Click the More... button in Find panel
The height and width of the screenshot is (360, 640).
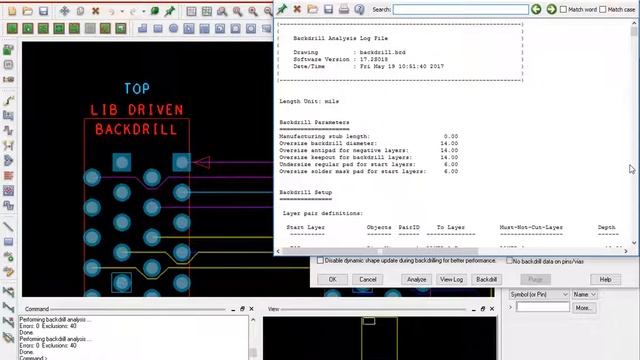583,308
